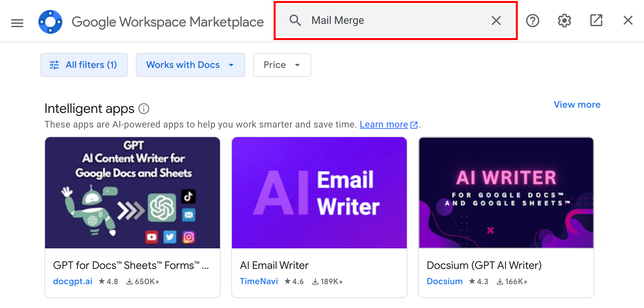
Task: Select the GPT for Docs Sheets Forms title
Action: 131,265
